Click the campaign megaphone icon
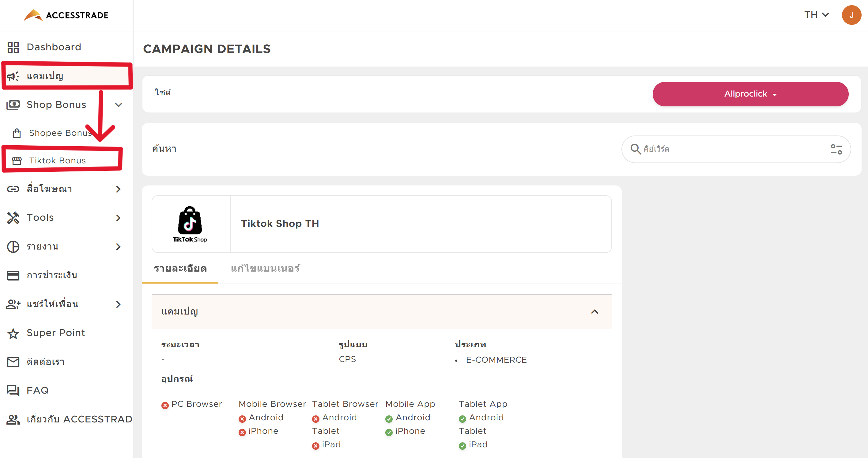The image size is (868, 458). click(13, 76)
